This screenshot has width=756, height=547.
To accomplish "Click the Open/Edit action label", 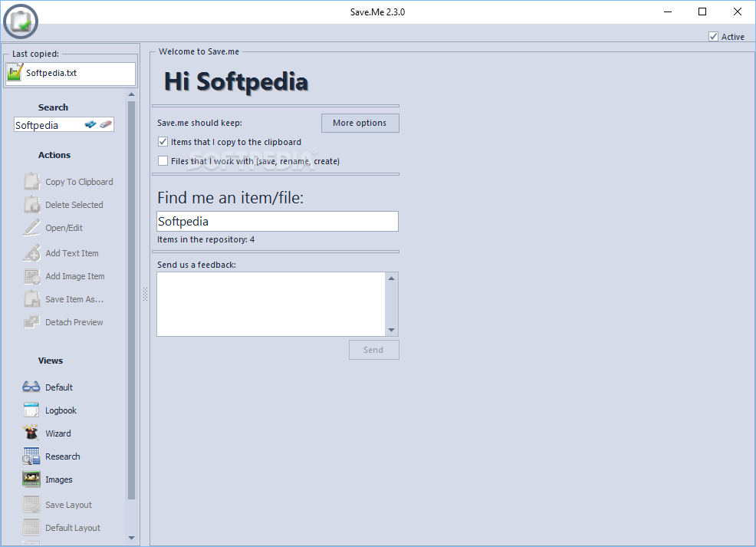I will (64, 228).
